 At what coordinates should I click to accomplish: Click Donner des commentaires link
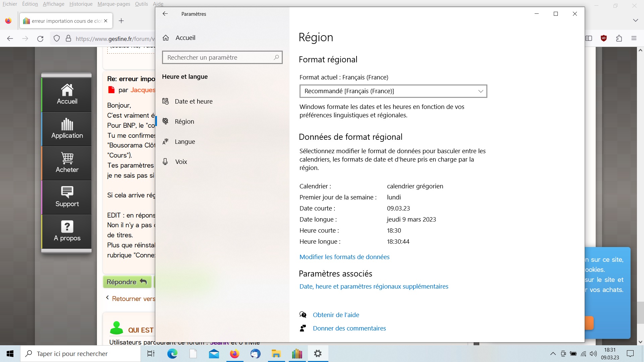pos(349,328)
